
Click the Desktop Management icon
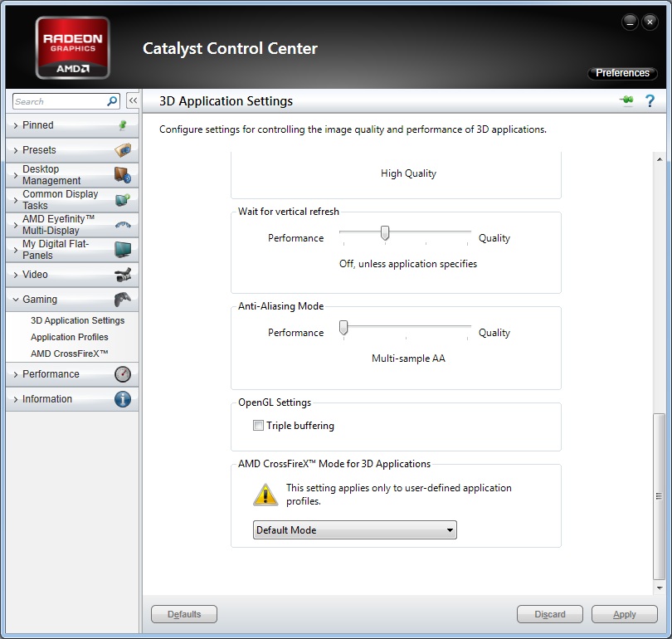tap(123, 175)
